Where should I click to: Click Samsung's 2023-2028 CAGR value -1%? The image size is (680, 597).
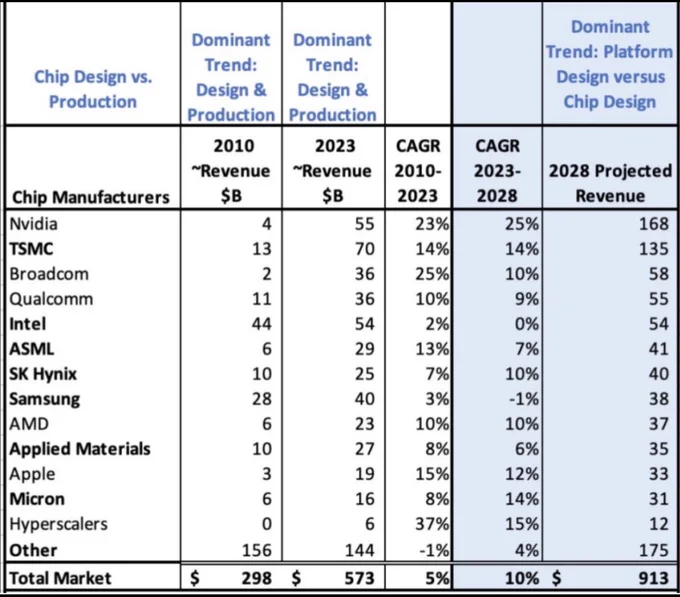coord(524,399)
